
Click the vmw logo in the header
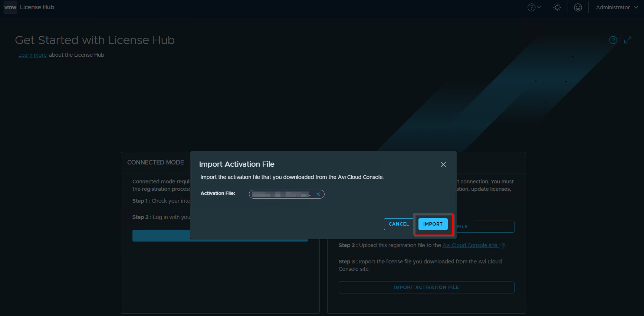(x=10, y=7)
